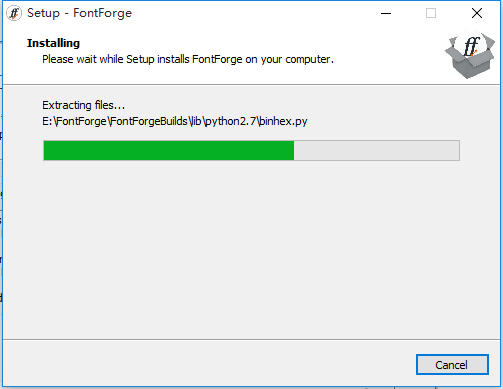Click the 'Extracting files...' status label

pos(83,105)
